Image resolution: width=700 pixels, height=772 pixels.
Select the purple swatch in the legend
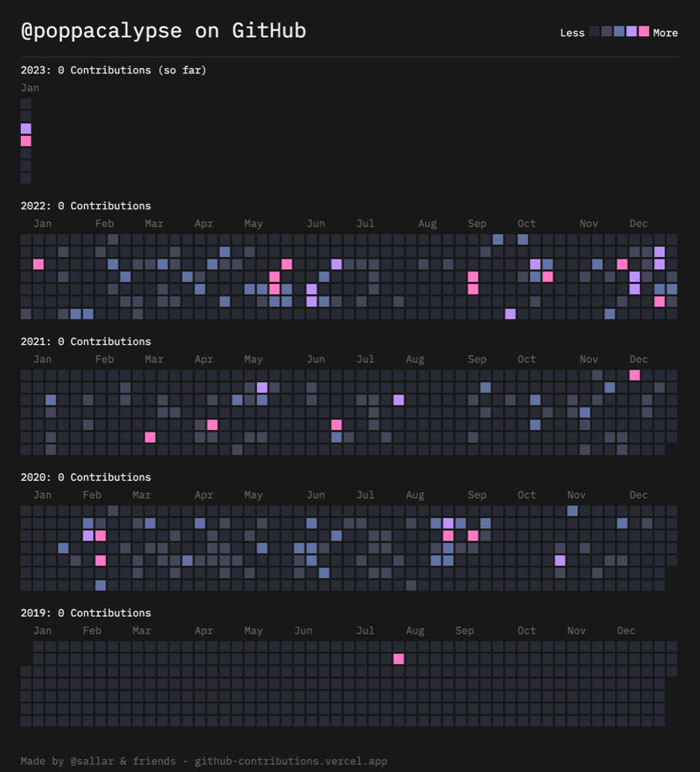tap(631, 32)
